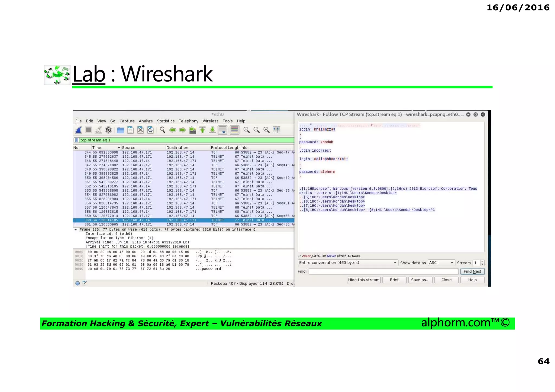Open the Statistics menu
555x392 pixels.
tap(166, 121)
